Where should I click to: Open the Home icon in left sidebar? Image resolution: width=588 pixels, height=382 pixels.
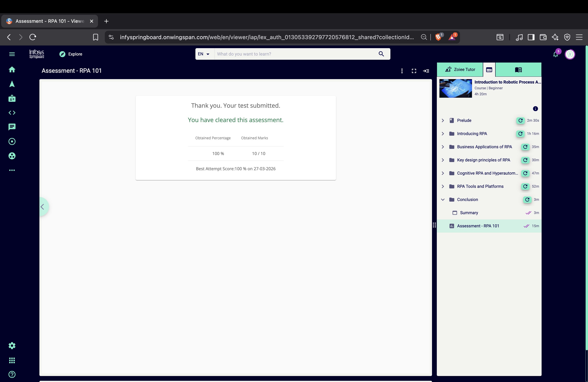click(x=12, y=70)
